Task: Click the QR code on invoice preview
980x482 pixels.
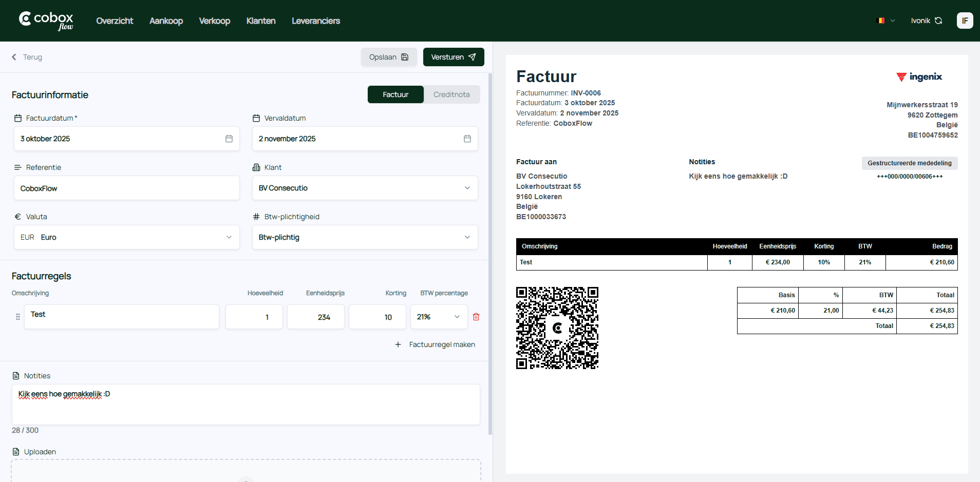Action: 557,327
